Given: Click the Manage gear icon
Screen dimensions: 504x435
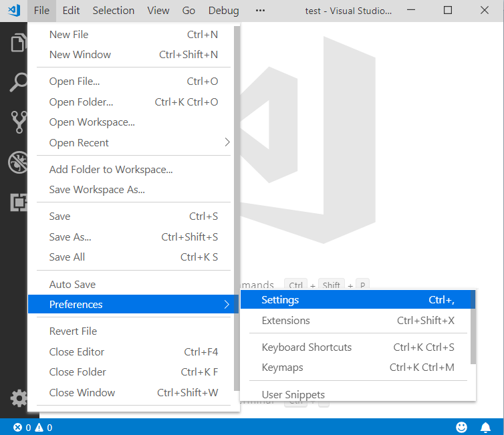Looking at the screenshot, I should coord(19,398).
